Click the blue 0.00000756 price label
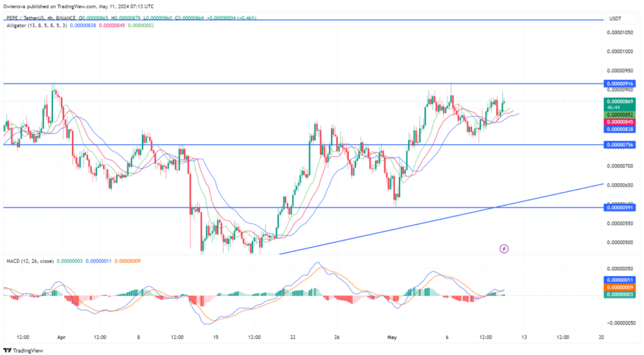The width and height of the screenshot is (644, 355). [x=620, y=145]
